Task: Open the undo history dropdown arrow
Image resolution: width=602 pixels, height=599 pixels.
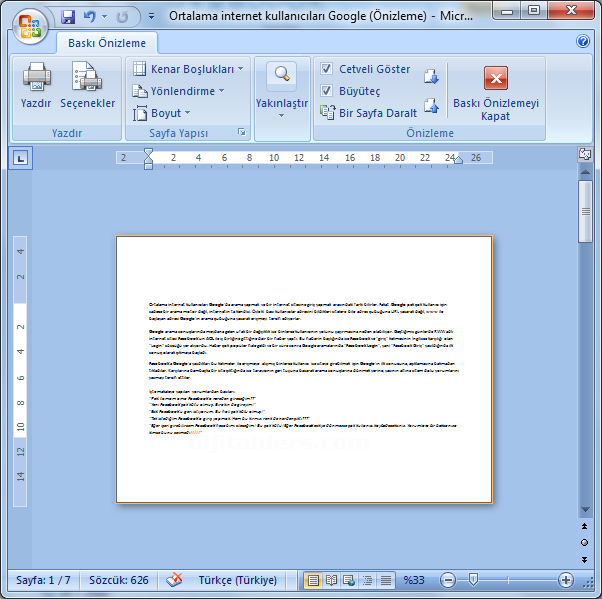Action: pyautogui.click(x=104, y=17)
